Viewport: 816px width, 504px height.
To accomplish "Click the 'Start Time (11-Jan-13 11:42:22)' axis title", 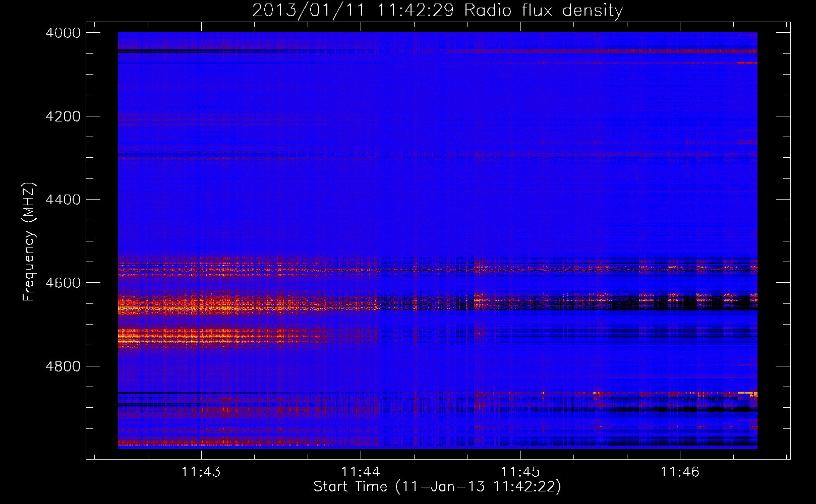I will (x=437, y=487).
